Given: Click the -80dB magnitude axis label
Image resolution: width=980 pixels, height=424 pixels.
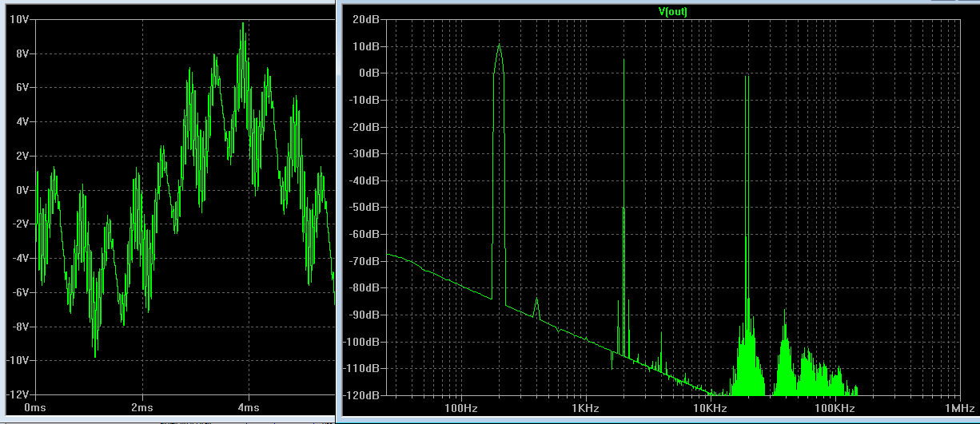Looking at the screenshot, I should click(365, 288).
